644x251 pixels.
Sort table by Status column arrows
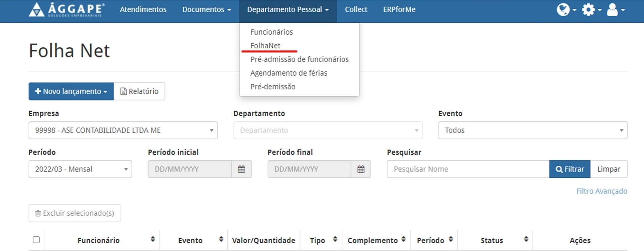[x=526, y=239]
